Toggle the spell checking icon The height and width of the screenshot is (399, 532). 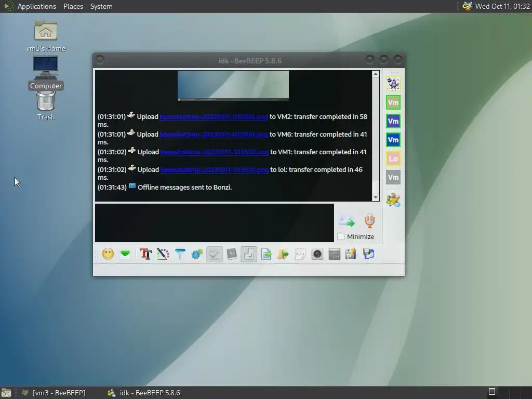pyautogui.click(x=214, y=254)
